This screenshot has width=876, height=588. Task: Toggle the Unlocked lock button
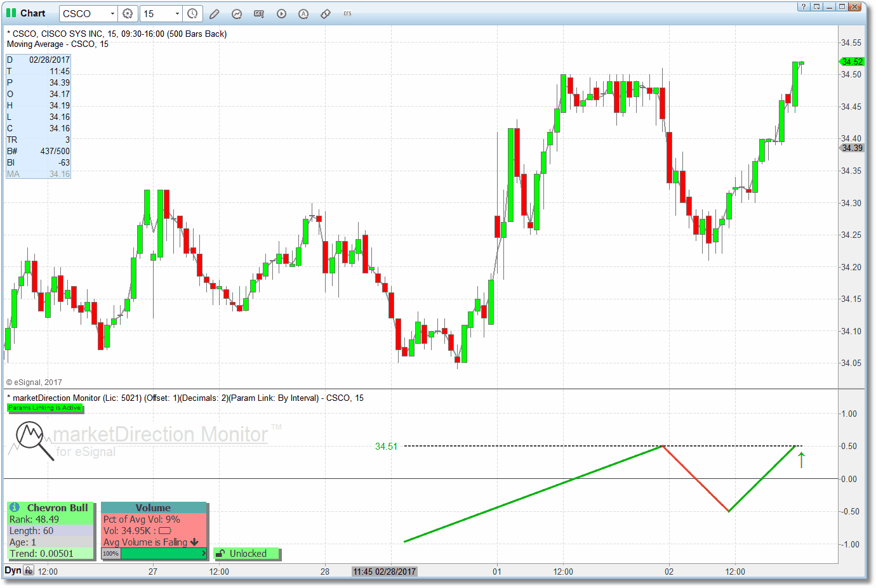point(247,554)
